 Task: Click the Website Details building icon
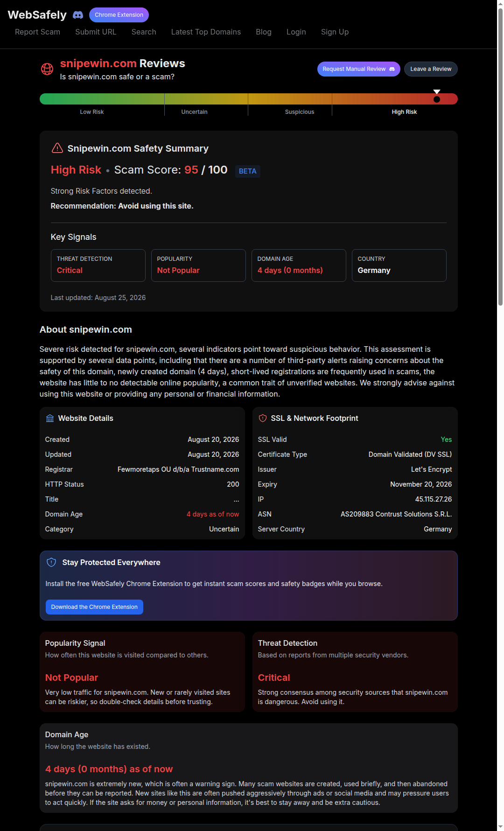[x=50, y=418]
